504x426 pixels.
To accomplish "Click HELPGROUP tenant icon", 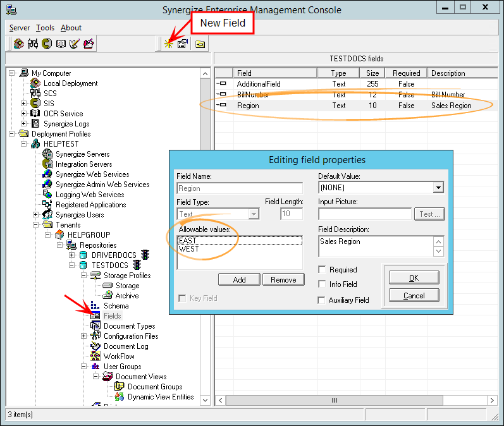I will click(59, 235).
